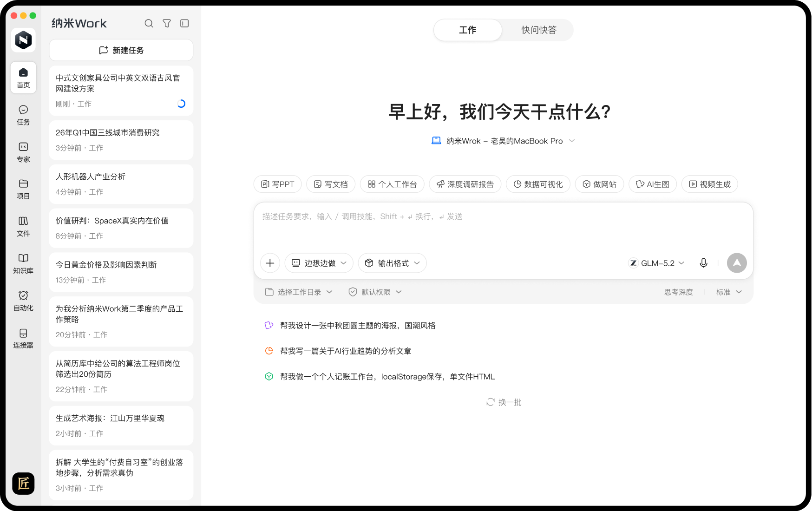Click the loading spinner on first task
Screen dimensions: 812x511
[x=182, y=104]
